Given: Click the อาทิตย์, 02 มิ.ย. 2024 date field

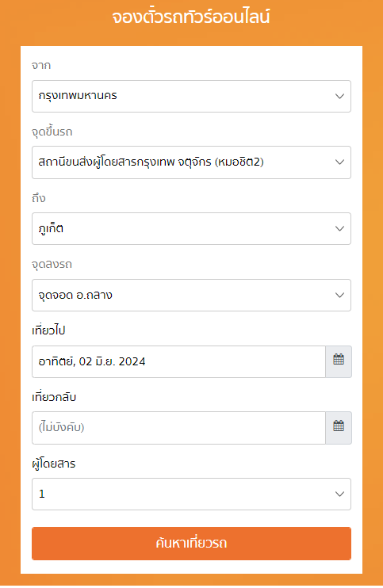Looking at the screenshot, I should pos(178,361).
